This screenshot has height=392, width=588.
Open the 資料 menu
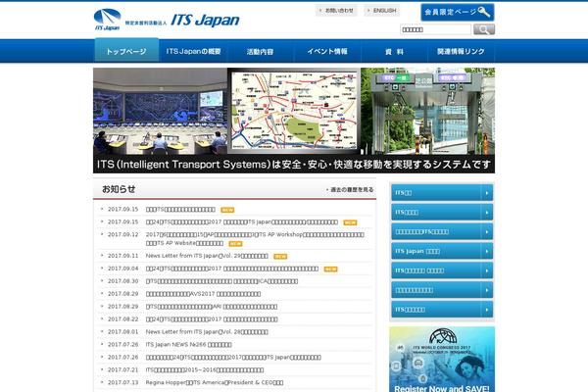coord(394,51)
